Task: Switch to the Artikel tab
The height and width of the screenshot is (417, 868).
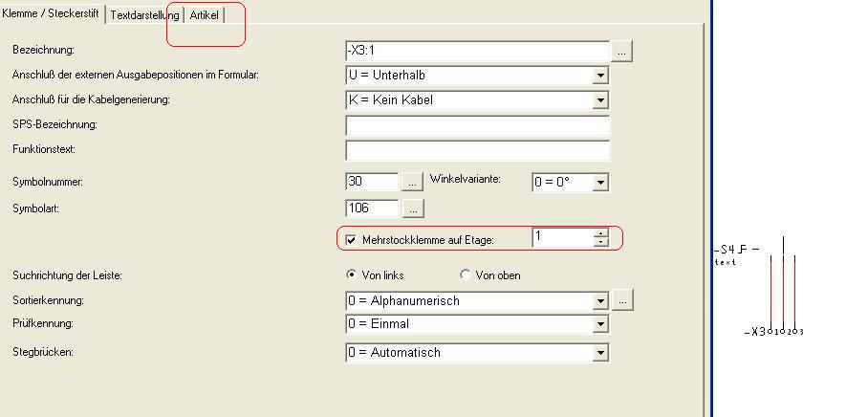Action: point(205,15)
